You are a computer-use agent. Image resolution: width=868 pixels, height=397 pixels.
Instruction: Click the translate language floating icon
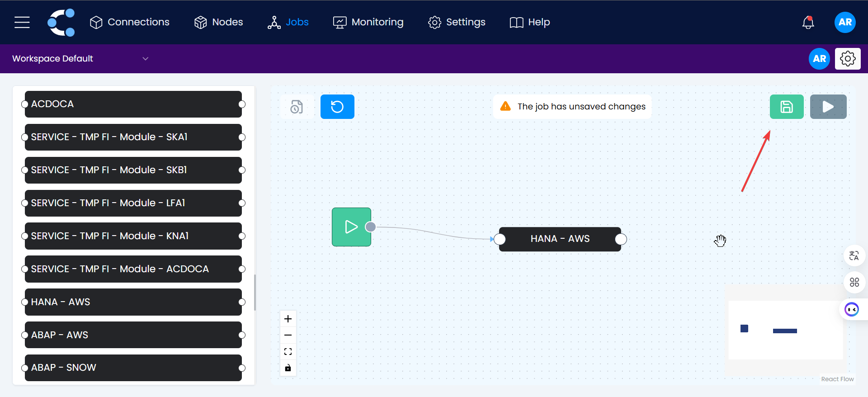tap(854, 255)
